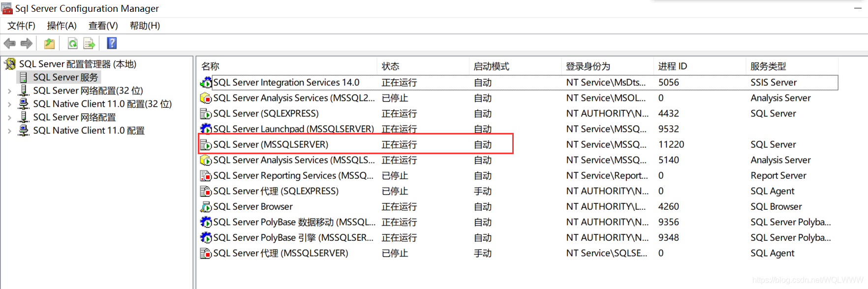Open Help with the question mark icon
The width and height of the screenshot is (868, 289).
(112, 43)
